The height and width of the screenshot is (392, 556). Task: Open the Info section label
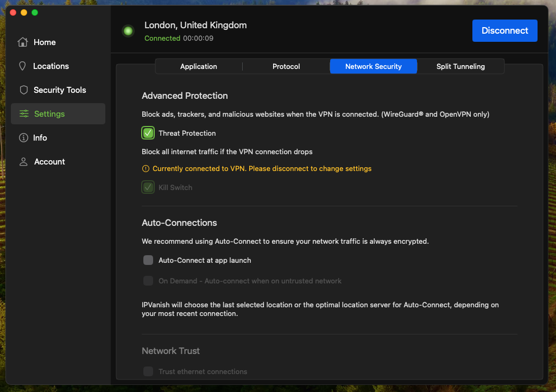[40, 137]
